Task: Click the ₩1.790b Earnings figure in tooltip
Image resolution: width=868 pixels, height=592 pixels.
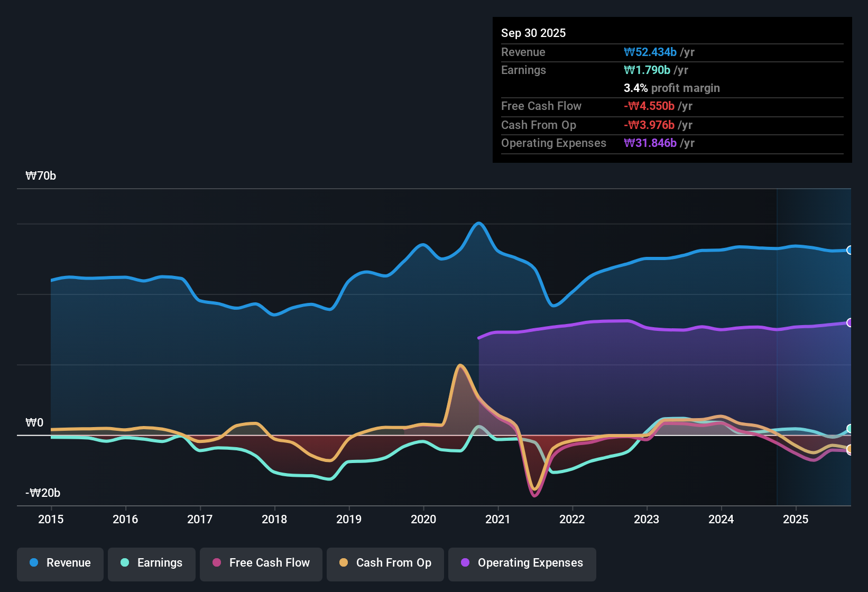Action: click(x=647, y=70)
